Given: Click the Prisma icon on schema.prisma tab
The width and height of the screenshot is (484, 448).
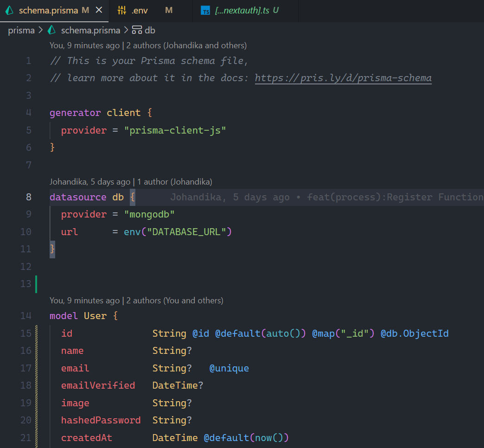Looking at the screenshot, I should (x=9, y=10).
